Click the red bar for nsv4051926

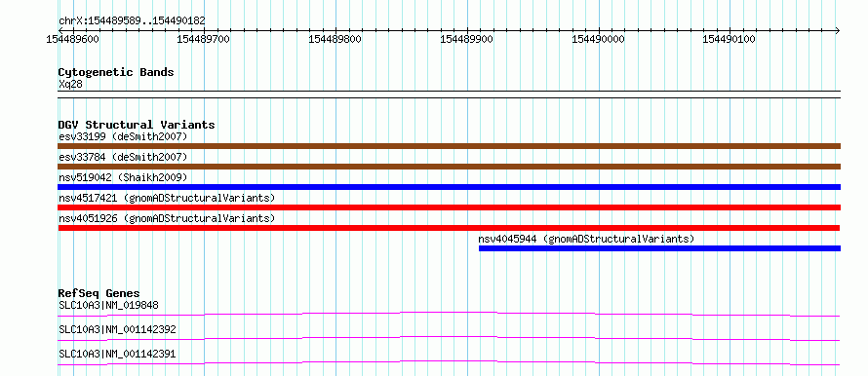449,228
